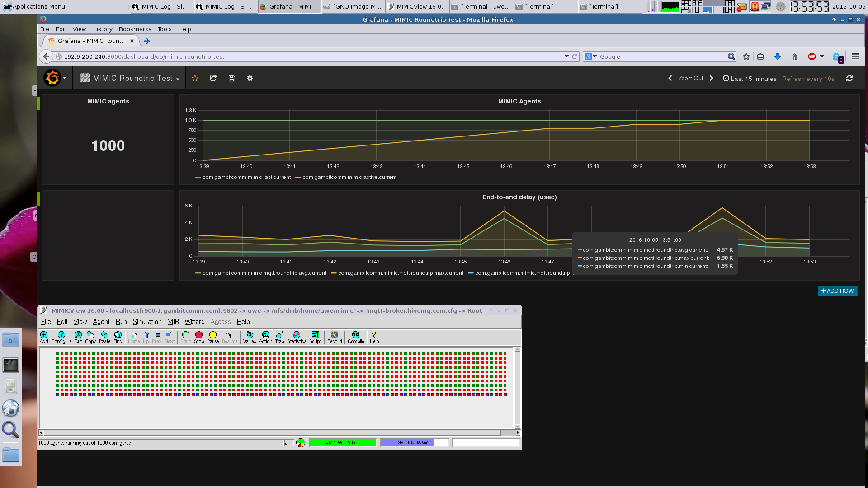Open MIMICView Simulation menu
The height and width of the screenshot is (488, 868).
coord(147,322)
